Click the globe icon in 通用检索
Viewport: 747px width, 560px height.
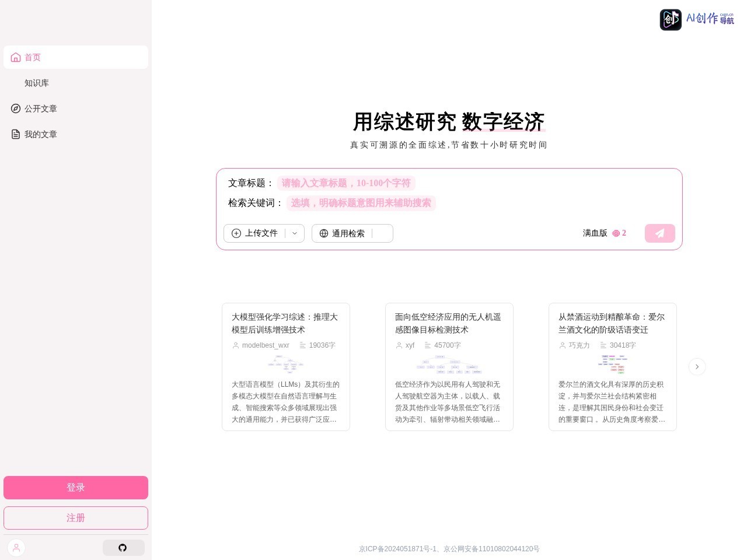324,233
